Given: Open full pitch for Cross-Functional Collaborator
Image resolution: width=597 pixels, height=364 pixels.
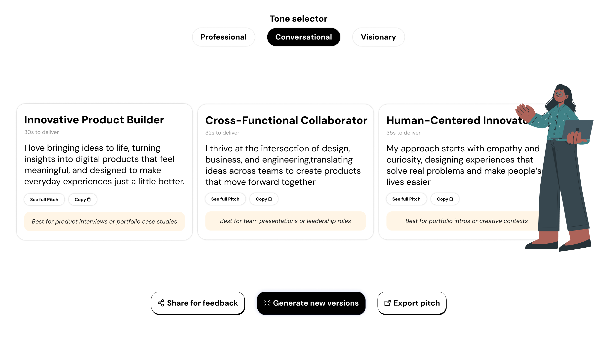Looking at the screenshot, I should coord(225,199).
